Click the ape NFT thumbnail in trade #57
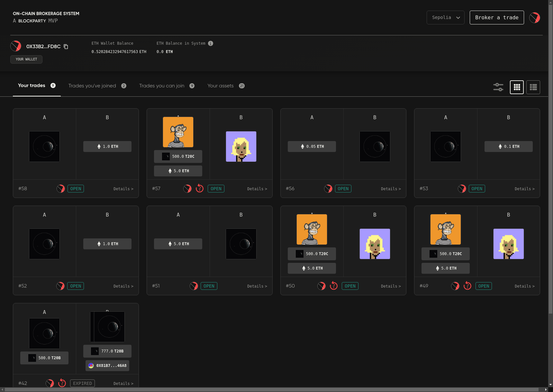553x392 pixels. (178, 132)
